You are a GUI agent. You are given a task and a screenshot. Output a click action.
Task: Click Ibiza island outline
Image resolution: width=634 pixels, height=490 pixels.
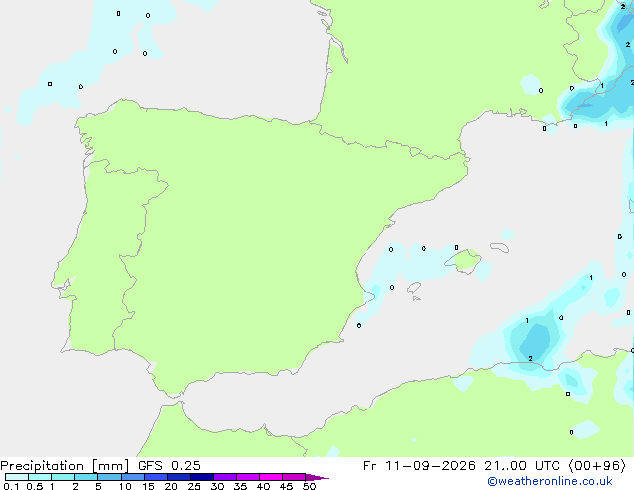point(414,287)
